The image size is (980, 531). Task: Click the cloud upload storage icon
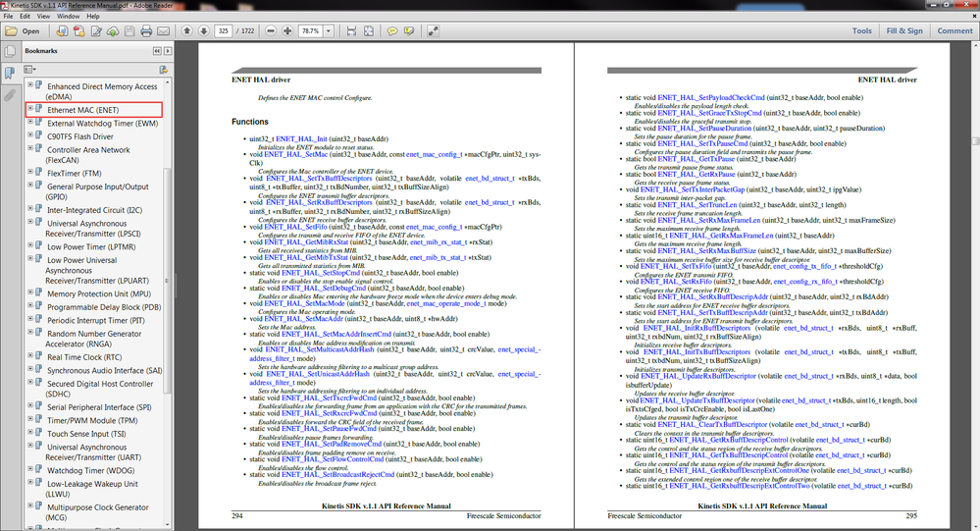point(113,30)
